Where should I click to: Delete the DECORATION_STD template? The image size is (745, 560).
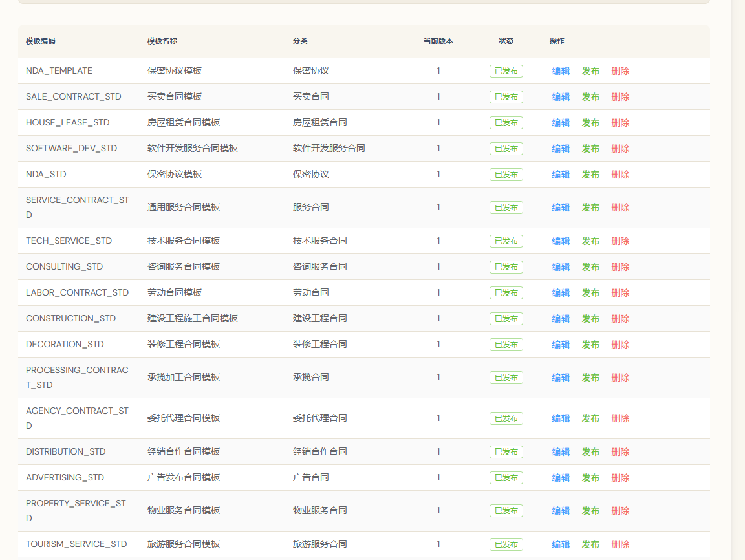(620, 345)
